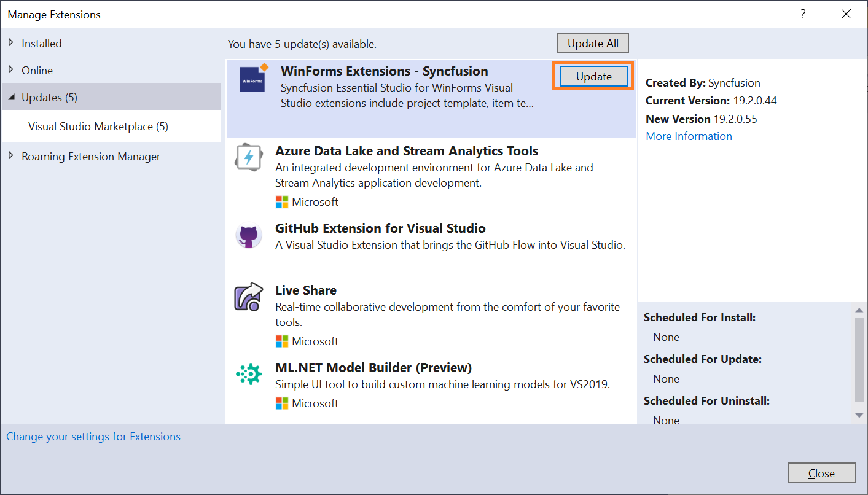This screenshot has width=868, height=495.
Task: Click Current Version: 19.2.0.44 text
Action: click(x=713, y=101)
